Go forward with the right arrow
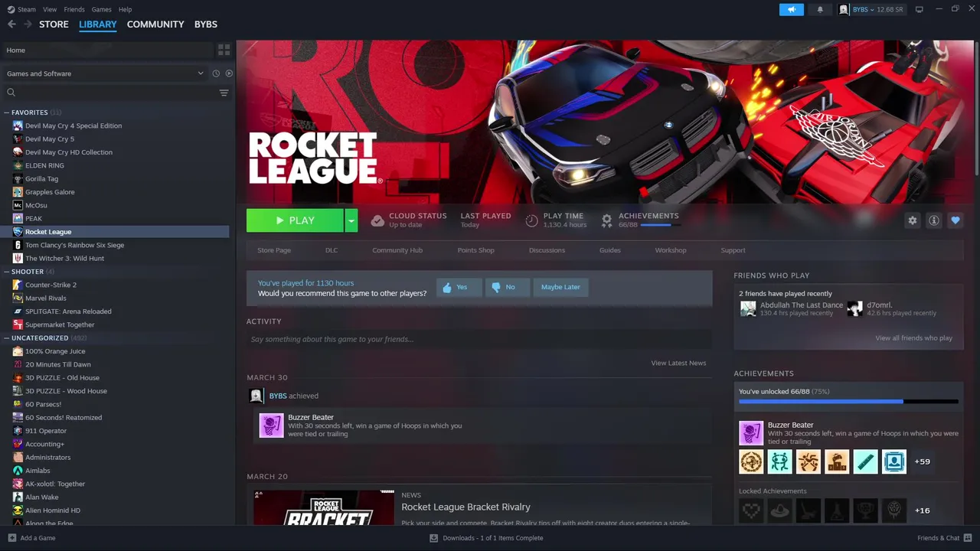The image size is (980, 551). pos(28,24)
